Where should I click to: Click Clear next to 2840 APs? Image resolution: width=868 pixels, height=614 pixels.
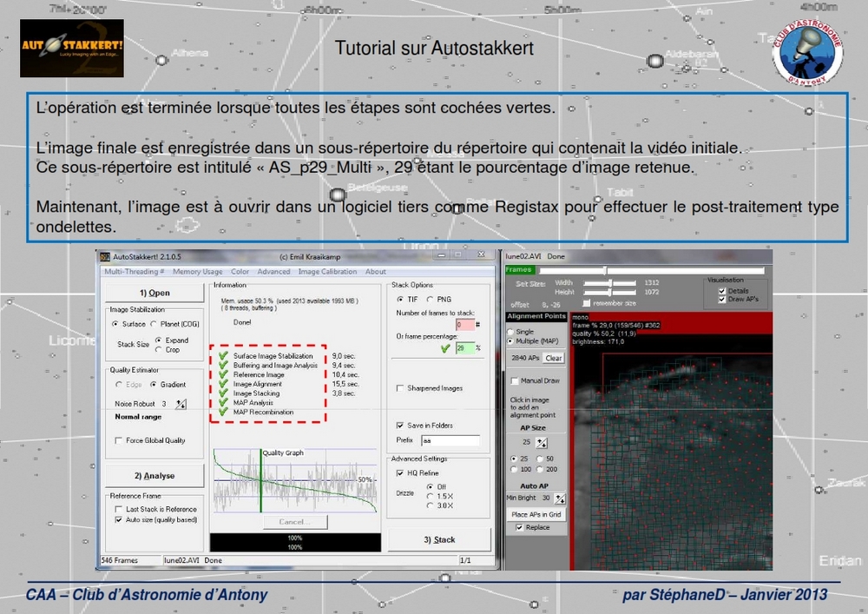click(x=554, y=358)
